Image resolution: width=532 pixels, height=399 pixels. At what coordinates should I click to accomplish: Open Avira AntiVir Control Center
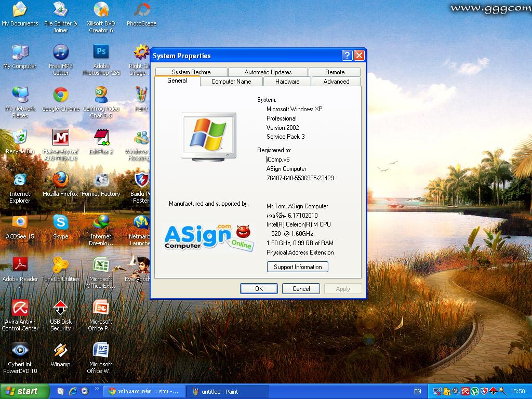coord(20,315)
